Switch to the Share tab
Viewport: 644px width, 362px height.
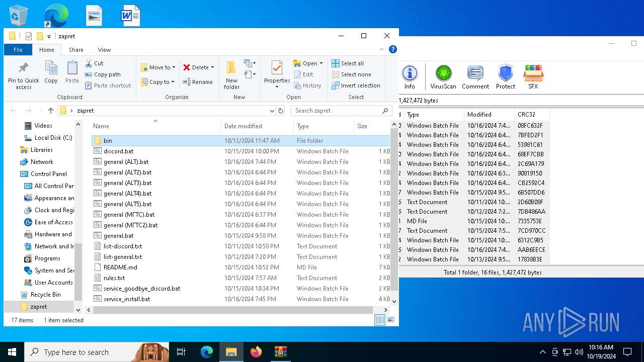click(x=76, y=50)
